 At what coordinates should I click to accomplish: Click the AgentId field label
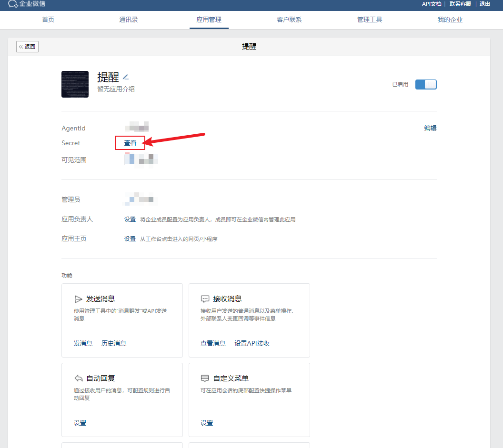(x=73, y=128)
